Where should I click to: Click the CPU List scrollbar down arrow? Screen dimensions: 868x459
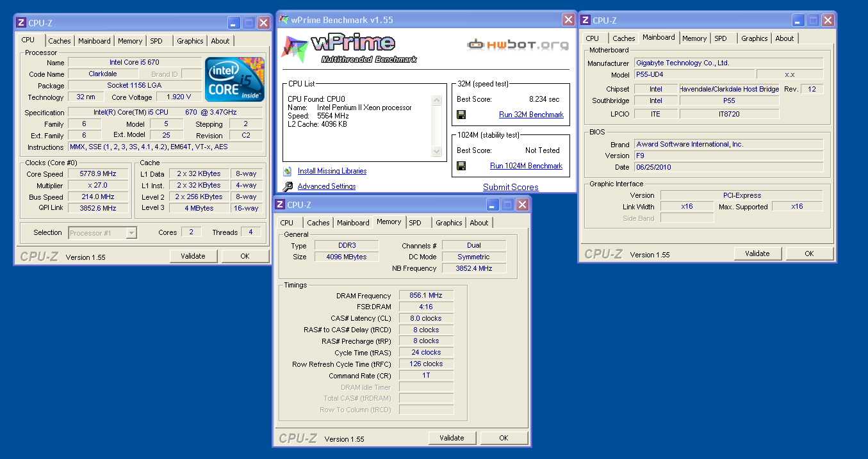pos(437,152)
